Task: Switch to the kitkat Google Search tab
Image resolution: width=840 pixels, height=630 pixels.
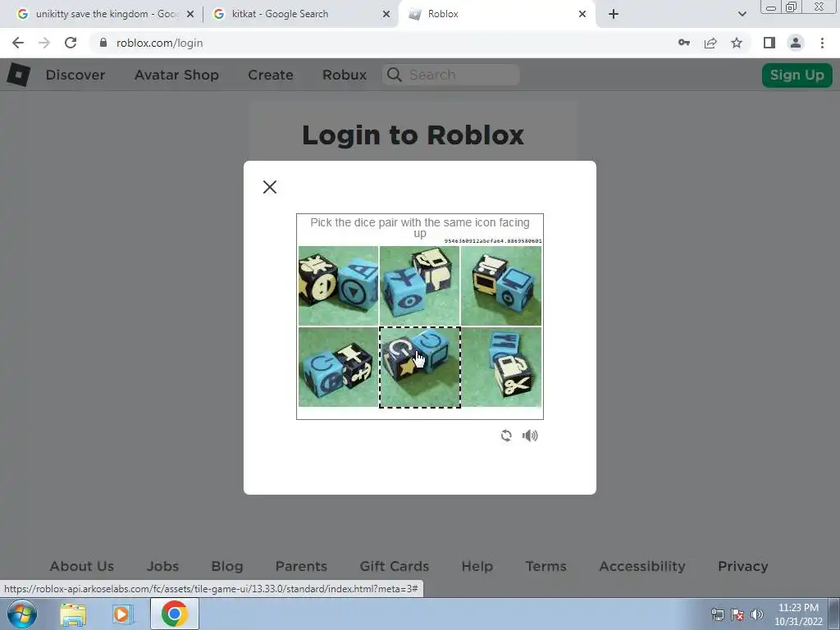Action: tap(300, 14)
